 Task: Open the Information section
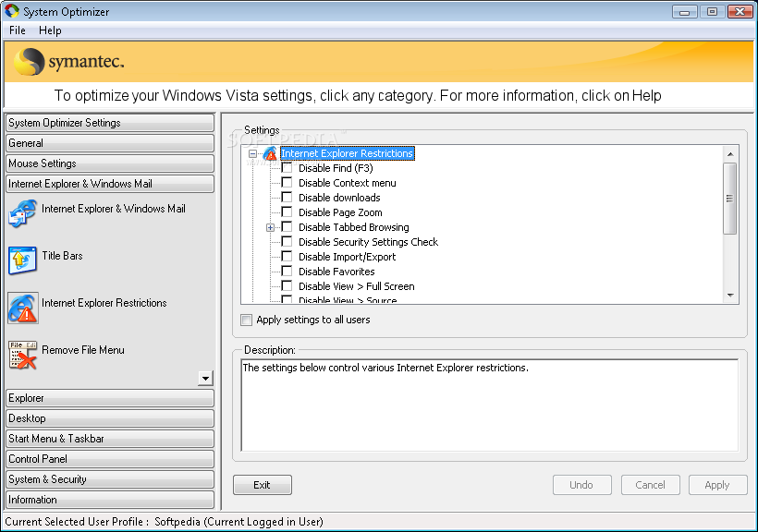pos(110,500)
